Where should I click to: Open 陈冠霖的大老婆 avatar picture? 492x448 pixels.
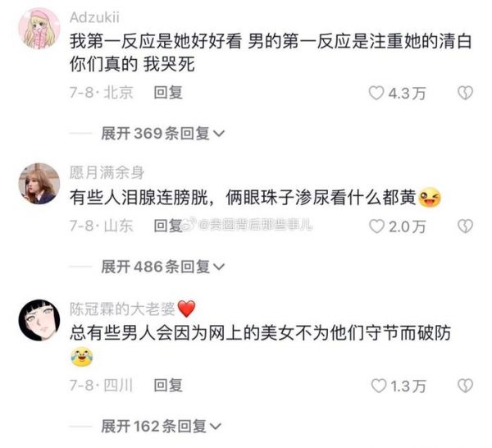pos(39,320)
